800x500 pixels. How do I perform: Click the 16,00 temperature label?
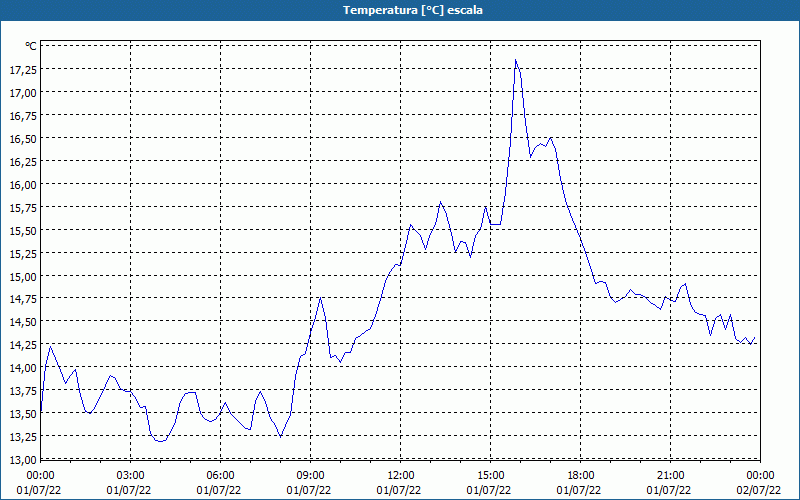point(23,185)
